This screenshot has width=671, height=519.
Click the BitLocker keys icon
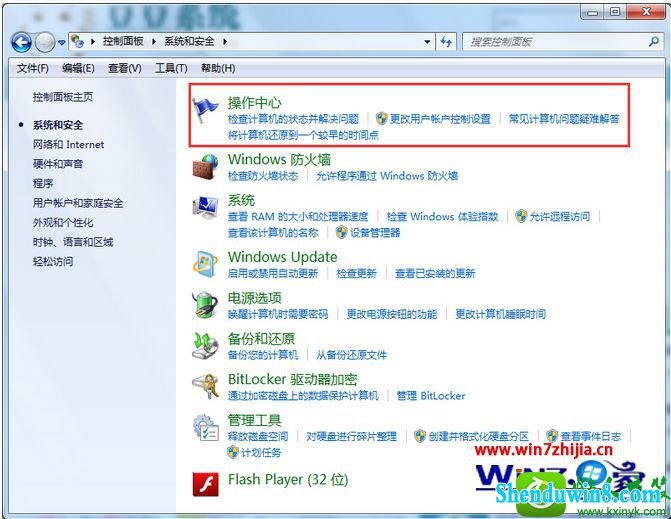(x=205, y=386)
